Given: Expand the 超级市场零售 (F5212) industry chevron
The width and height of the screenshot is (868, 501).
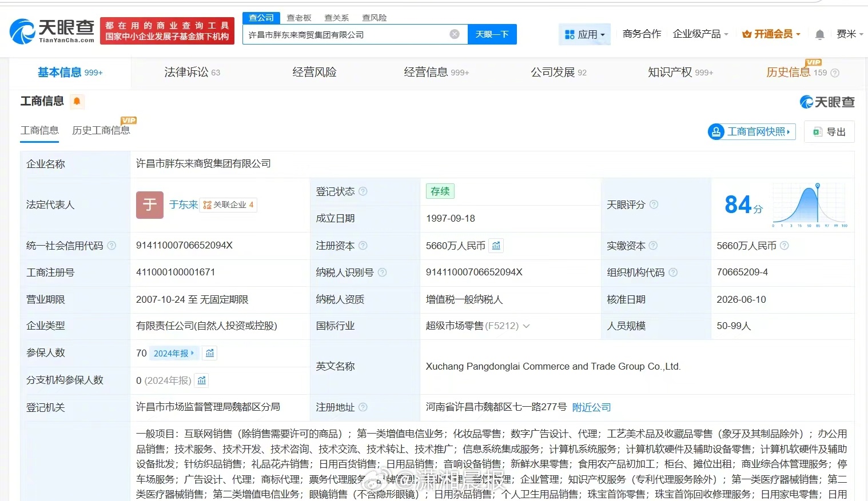Looking at the screenshot, I should tap(526, 326).
